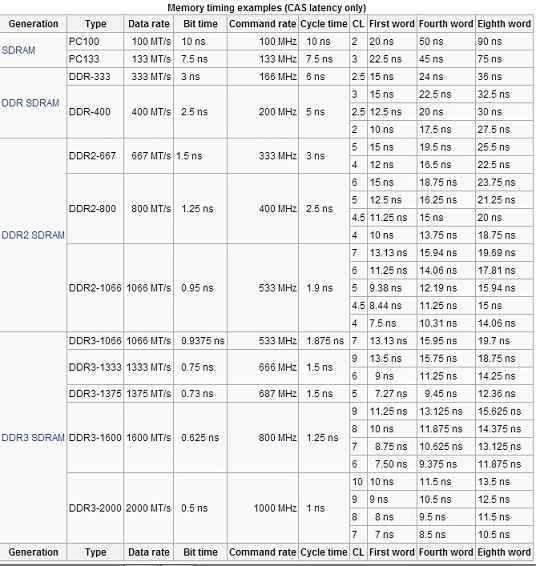
Task: Click the '15.95 ns' fourth word cell
Action: [446, 341]
